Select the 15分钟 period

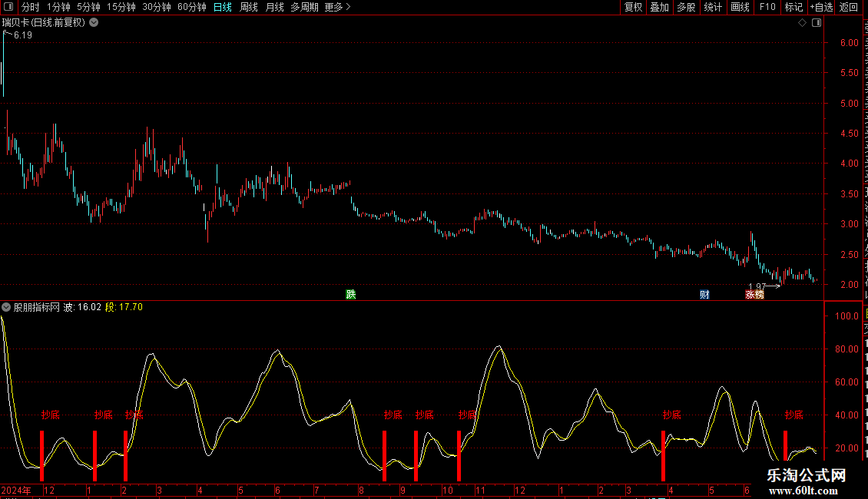click(x=121, y=7)
